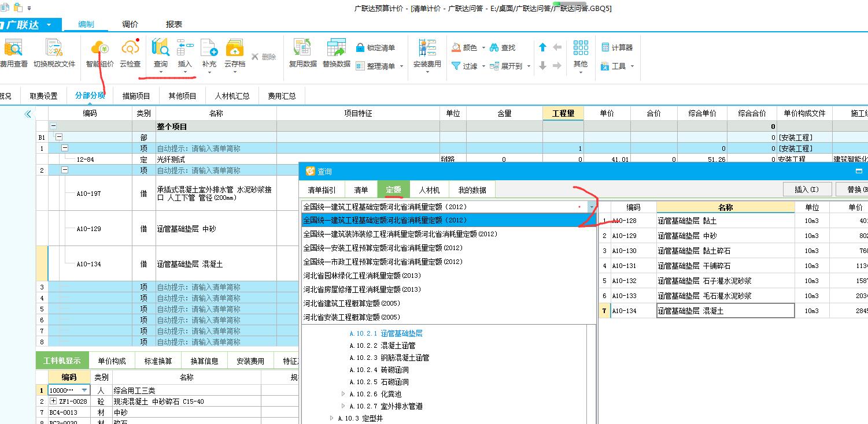Collapse row 2 项 item

click(x=65, y=170)
